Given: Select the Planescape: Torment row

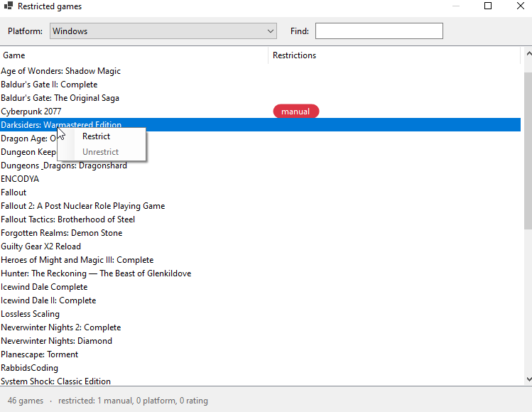Looking at the screenshot, I should tap(260, 354).
